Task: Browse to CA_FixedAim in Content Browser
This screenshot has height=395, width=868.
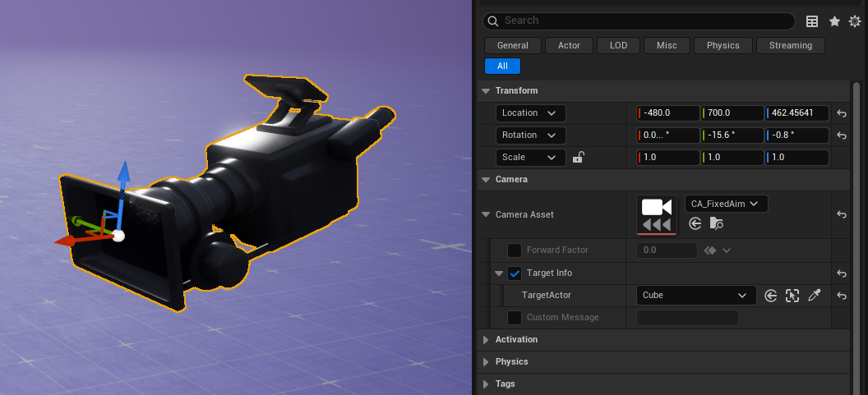Action: tap(716, 223)
